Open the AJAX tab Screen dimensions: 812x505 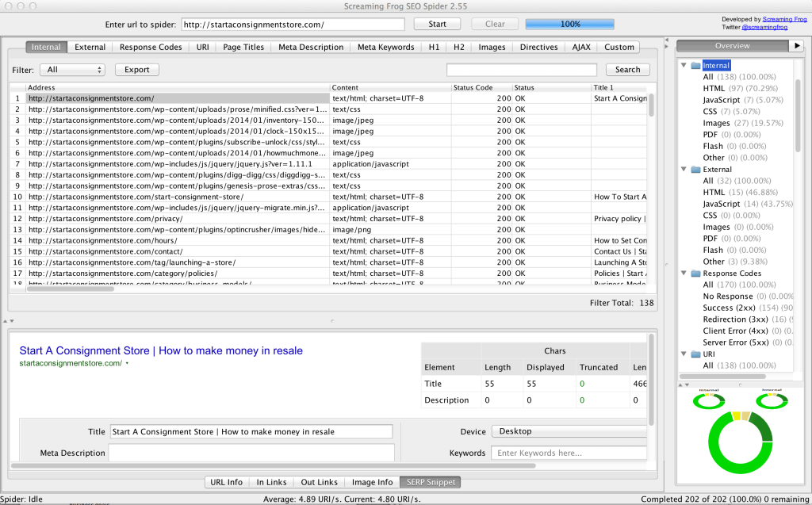click(581, 47)
